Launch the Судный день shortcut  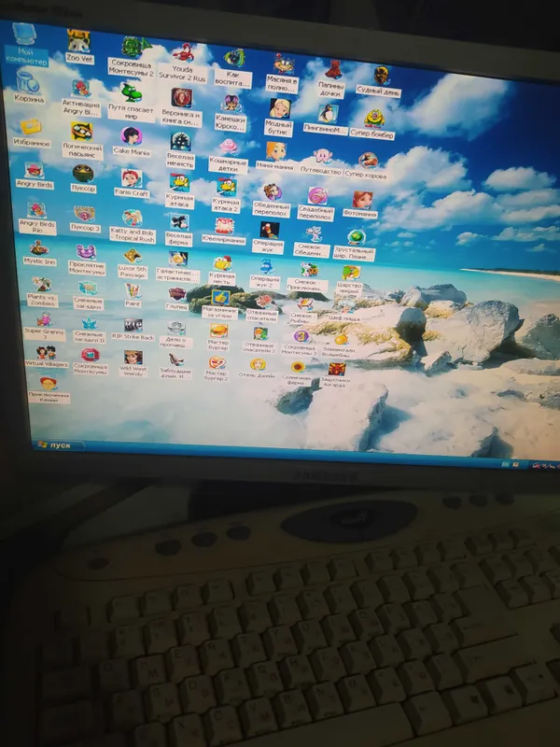379,82
